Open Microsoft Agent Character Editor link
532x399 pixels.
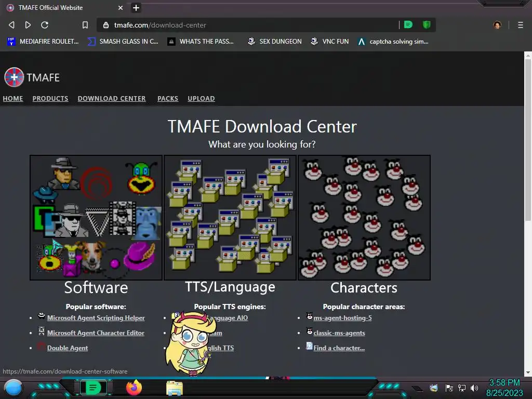[x=96, y=333]
